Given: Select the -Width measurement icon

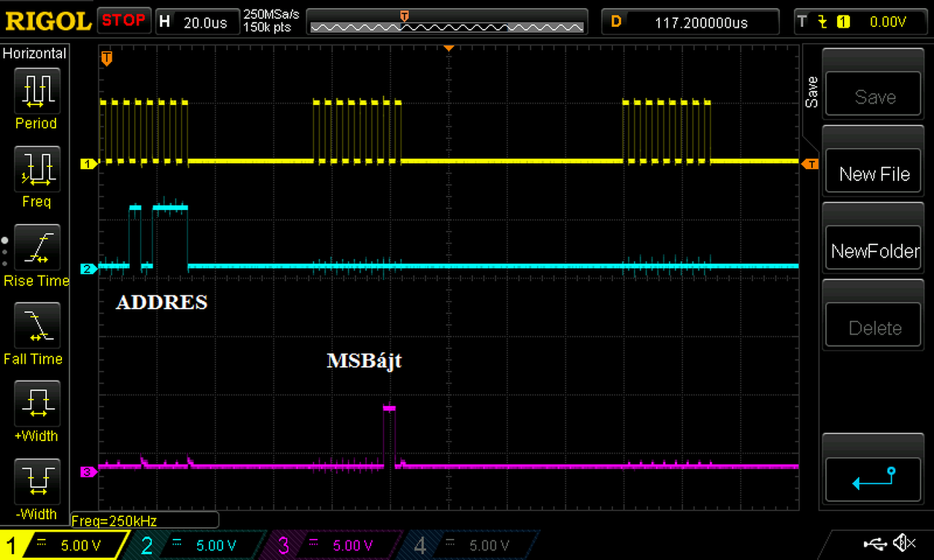Looking at the screenshot, I should click(x=36, y=481).
